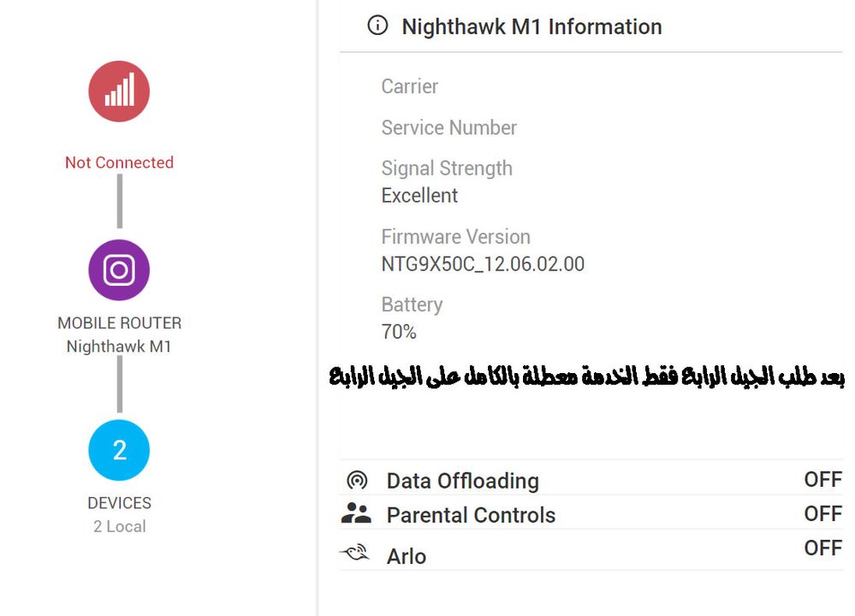
Task: Click the purple mobile router icon
Action: pos(119,270)
